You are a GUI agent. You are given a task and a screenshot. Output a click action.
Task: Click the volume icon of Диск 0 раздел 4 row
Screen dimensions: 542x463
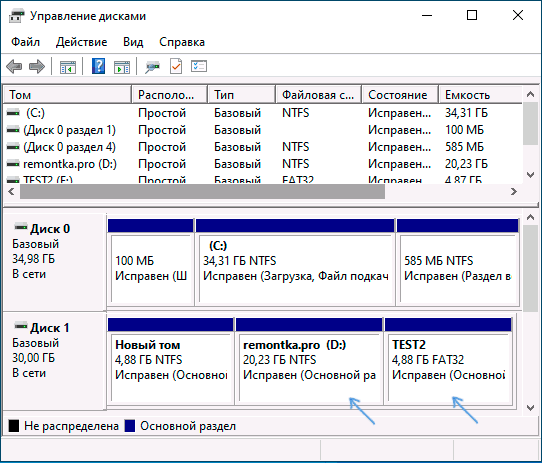click(x=13, y=147)
